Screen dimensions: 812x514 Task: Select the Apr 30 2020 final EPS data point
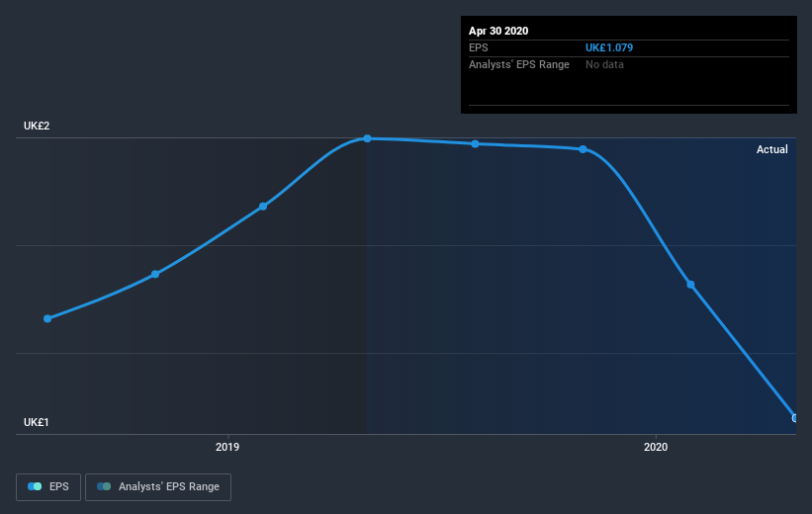pos(794,418)
